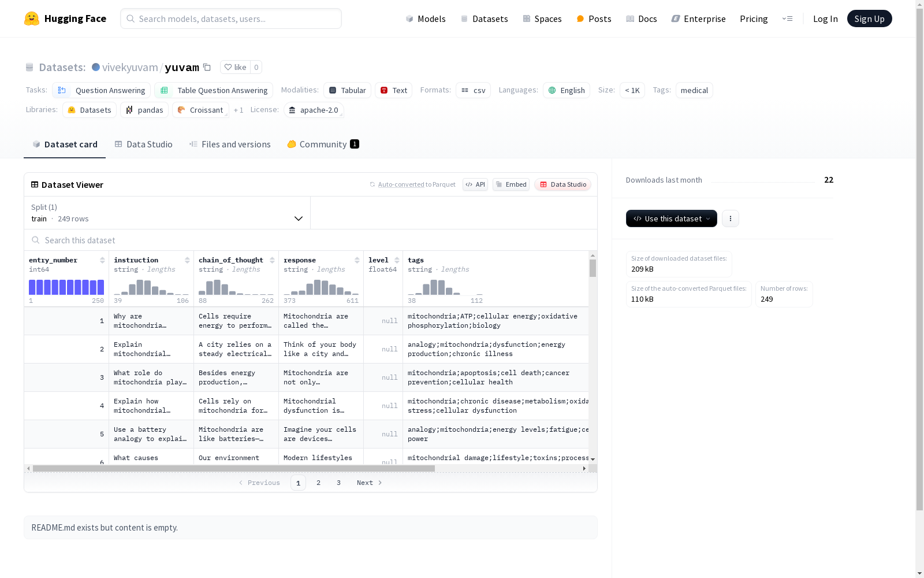Click the Tabular modality tag
The image size is (924, 578).
point(347,90)
